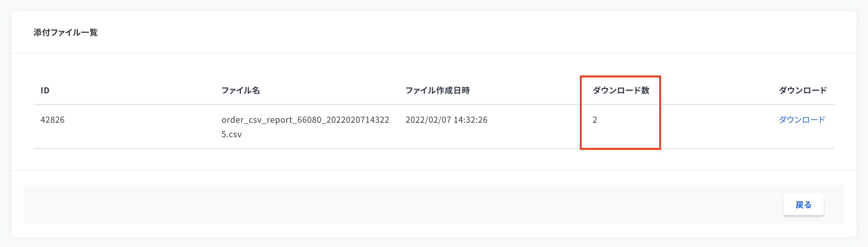Screen dimensions: 868x247
Task: Click the ダウンロード link for file 42826
Action: [x=802, y=120]
